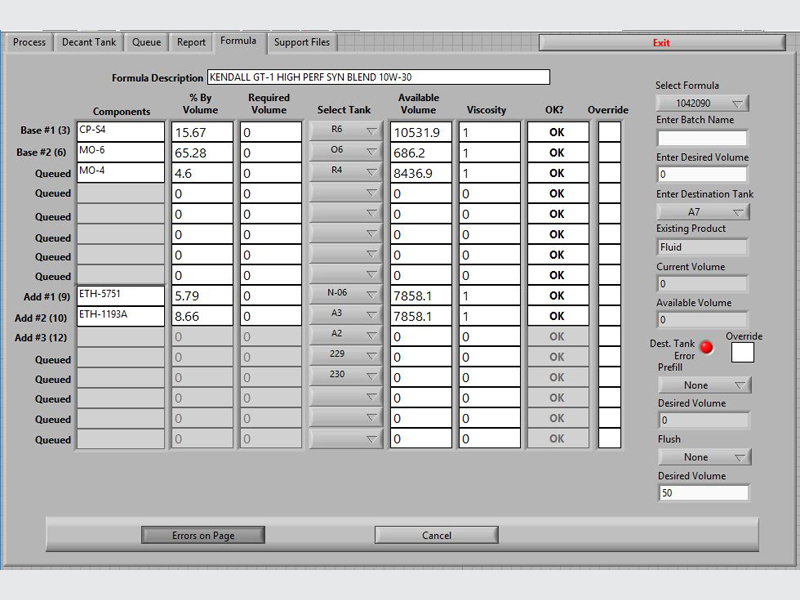This screenshot has width=800, height=600.
Task: Click the 10531.9 available volume value
Action: click(x=421, y=132)
